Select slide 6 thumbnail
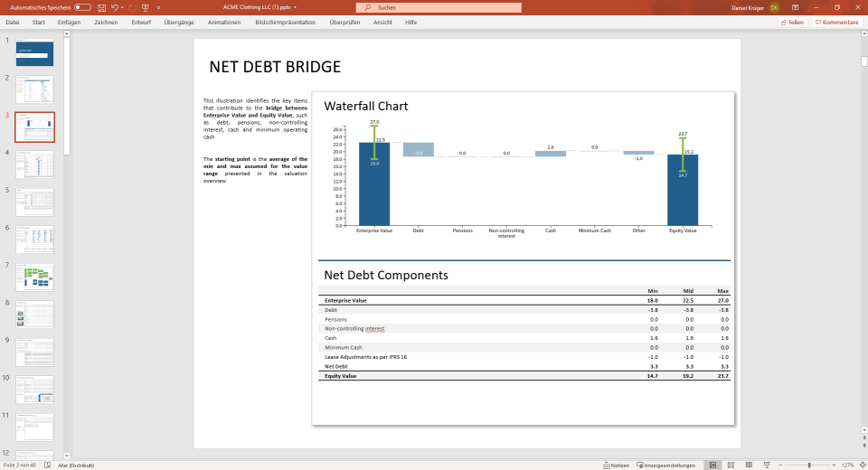 (35, 240)
